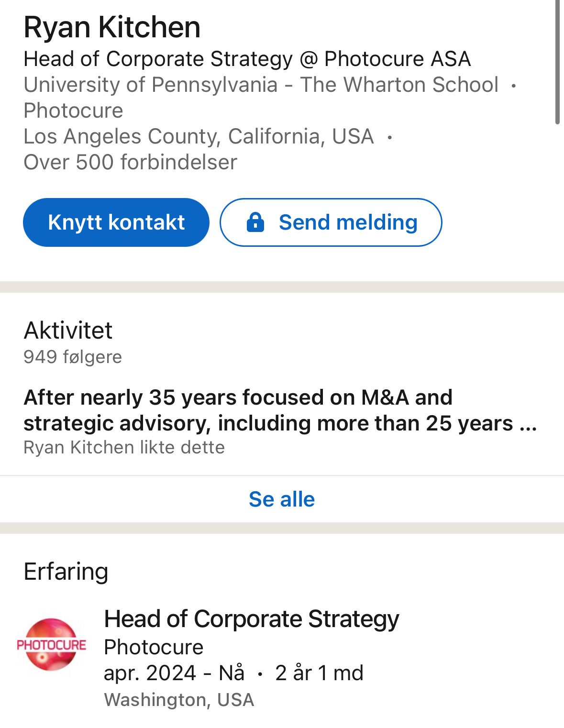Open University of Pennsylvania Wharton School link

[261, 85]
